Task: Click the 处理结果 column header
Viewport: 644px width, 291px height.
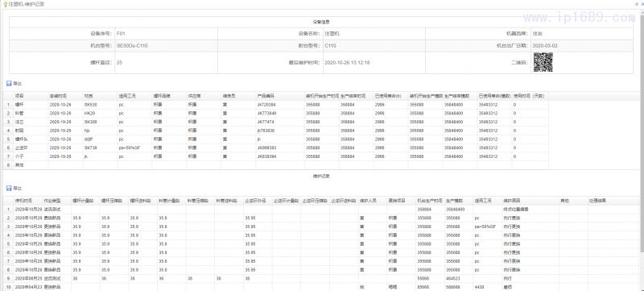Action: point(597,201)
